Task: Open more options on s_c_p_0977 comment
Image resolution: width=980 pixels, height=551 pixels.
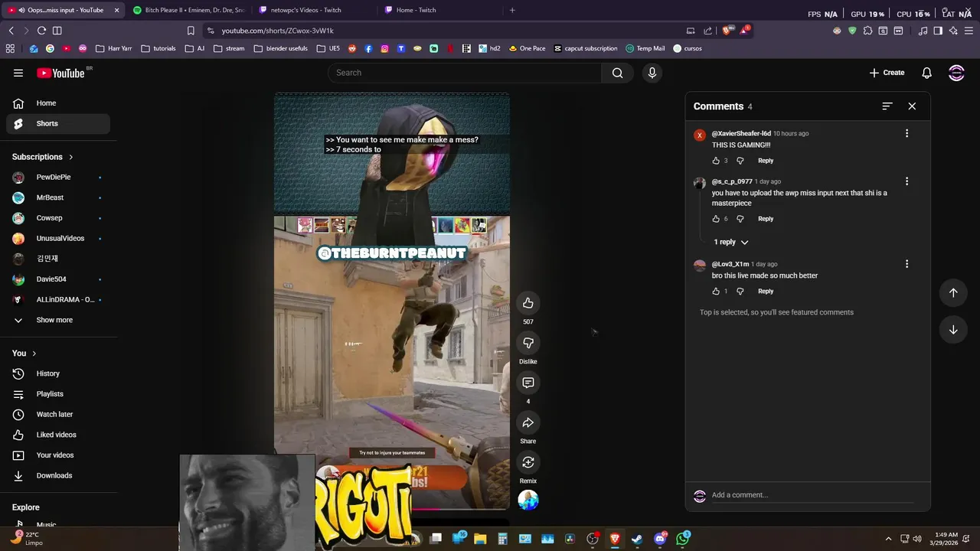Action: coord(906,181)
